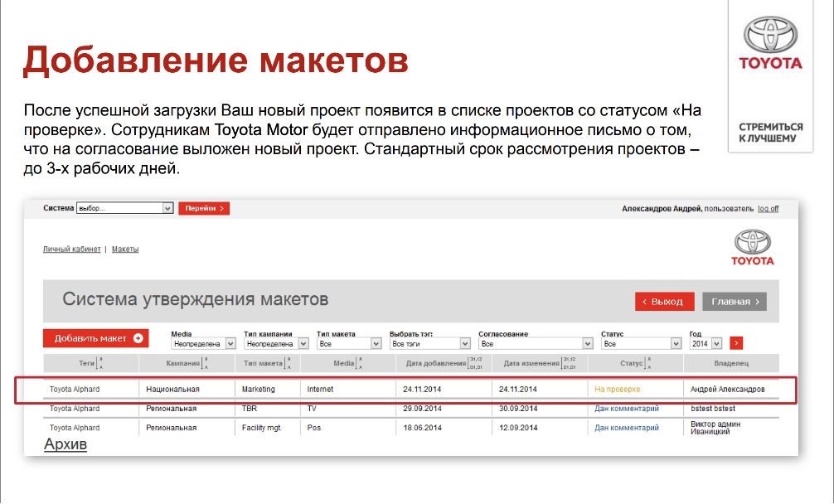Open the Статус filter dropdown
This screenshot has height=504, width=834.
click(641, 344)
